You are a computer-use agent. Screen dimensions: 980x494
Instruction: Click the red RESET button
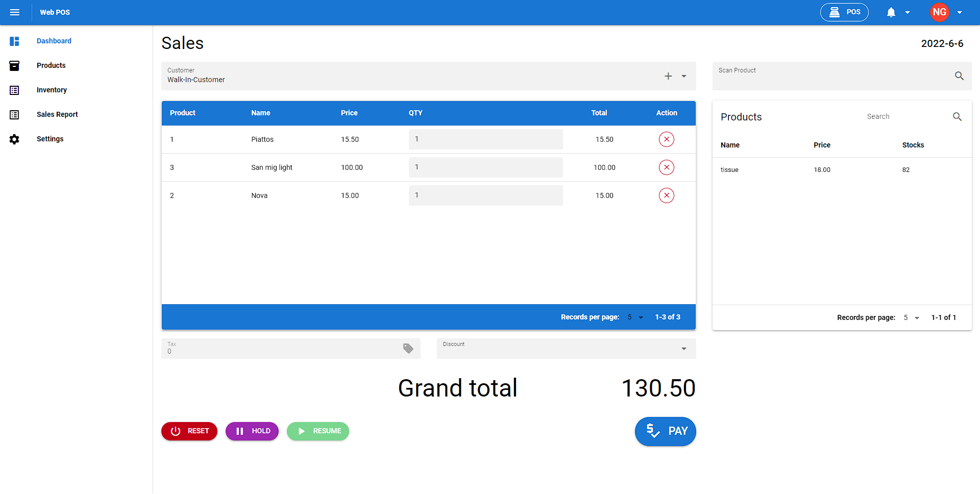[189, 431]
